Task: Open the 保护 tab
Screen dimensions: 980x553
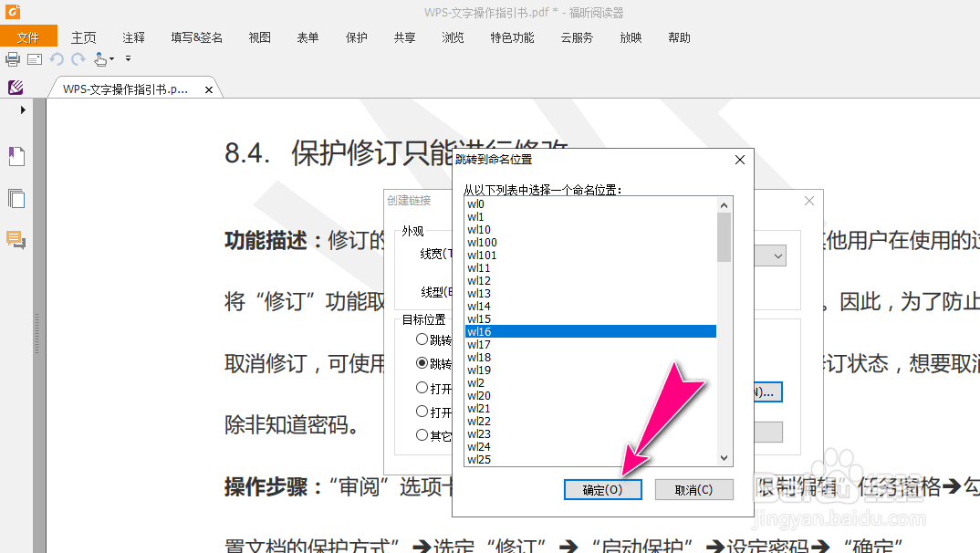Action: [356, 37]
